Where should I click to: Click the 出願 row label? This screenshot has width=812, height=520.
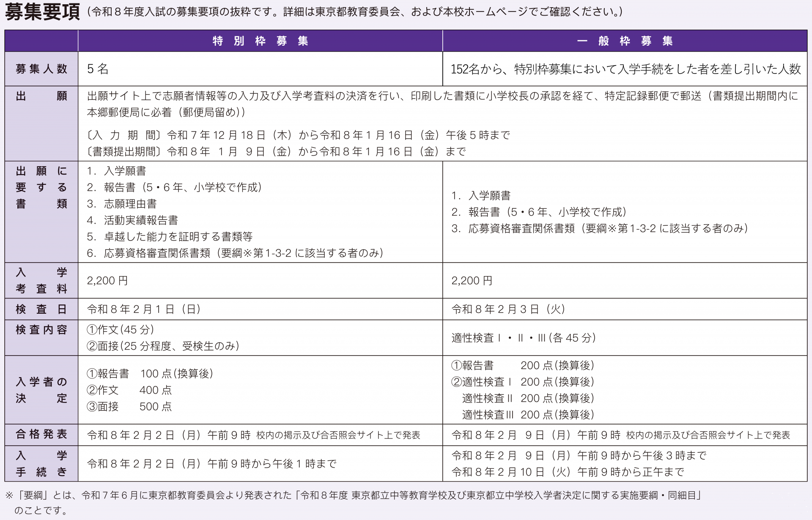tap(41, 96)
